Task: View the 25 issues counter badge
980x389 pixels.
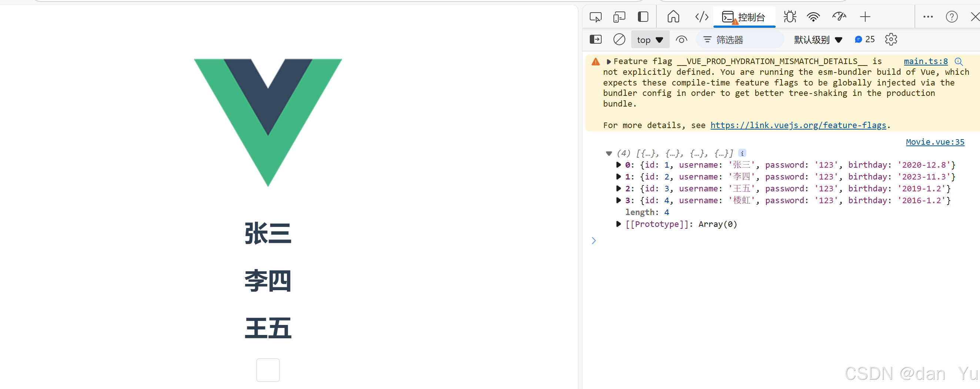Action: click(865, 39)
